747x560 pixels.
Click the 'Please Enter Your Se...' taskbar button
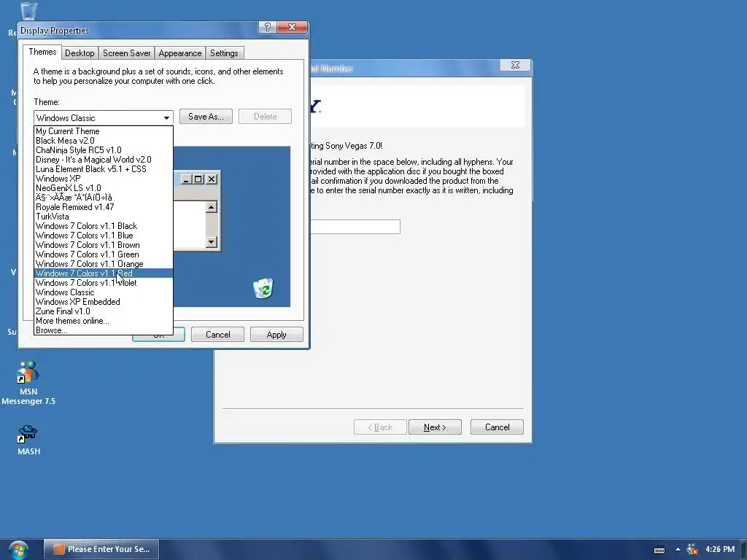click(x=101, y=549)
